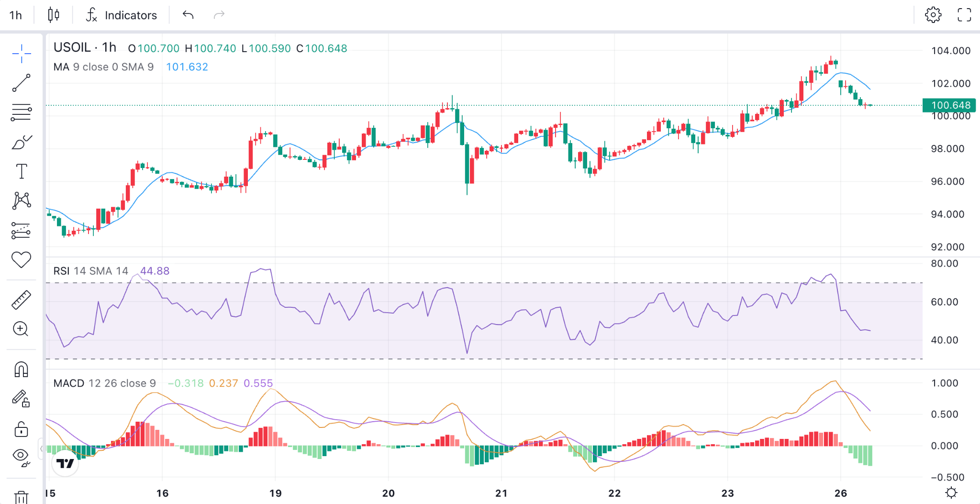
Task: Click the undo arrow
Action: pyautogui.click(x=188, y=15)
